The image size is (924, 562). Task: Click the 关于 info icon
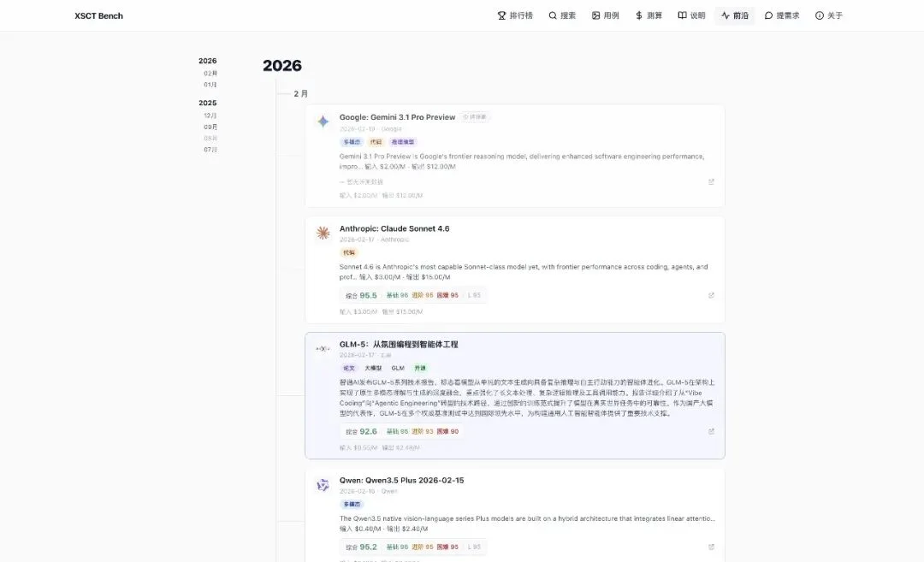coord(817,15)
